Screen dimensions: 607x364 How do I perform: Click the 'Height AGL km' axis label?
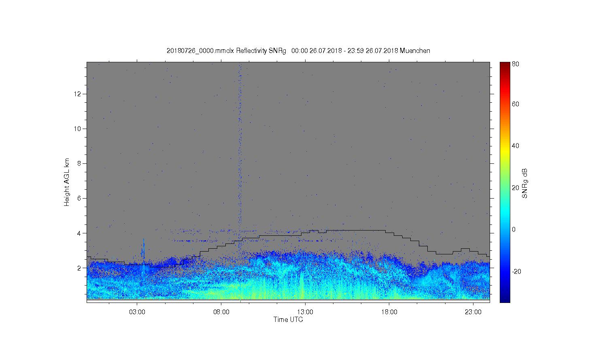coord(67,182)
